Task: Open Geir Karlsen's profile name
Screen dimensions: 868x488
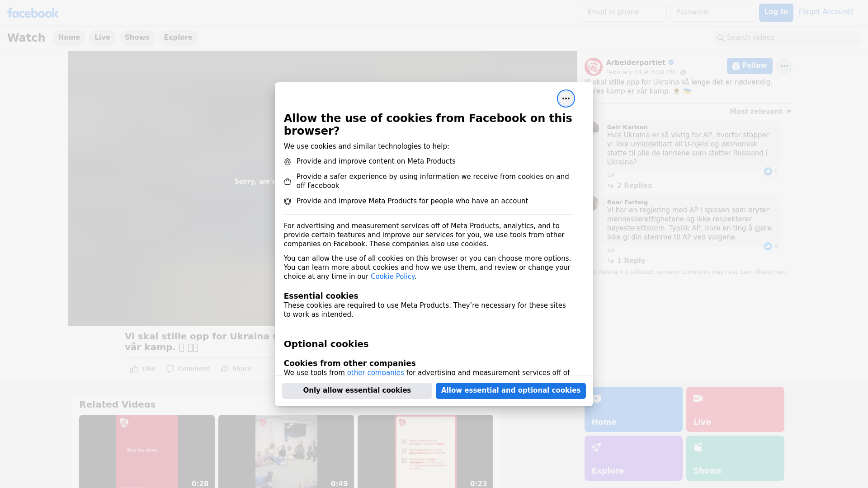Action: click(x=627, y=127)
